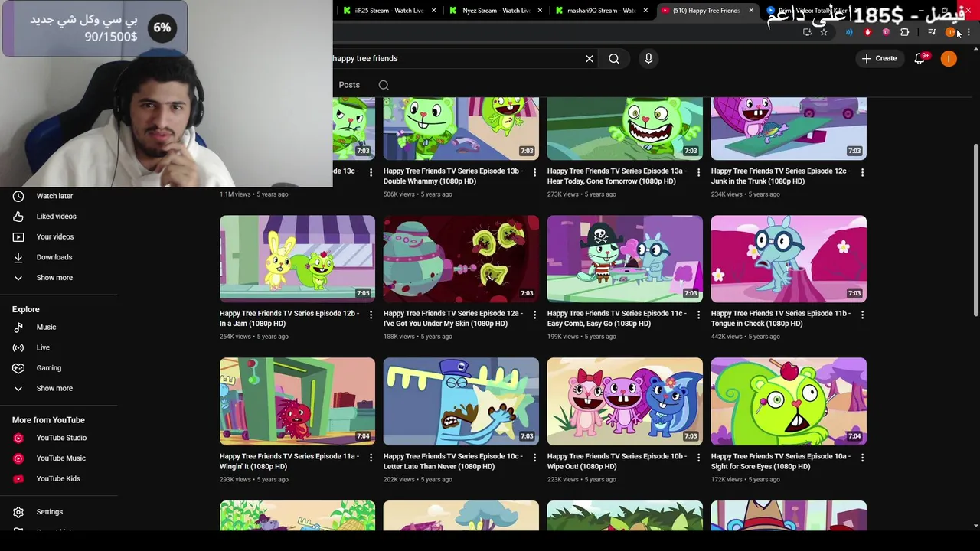Image resolution: width=980 pixels, height=551 pixels.
Task: Close the Happy Tree Friends browser tab
Action: point(751,11)
